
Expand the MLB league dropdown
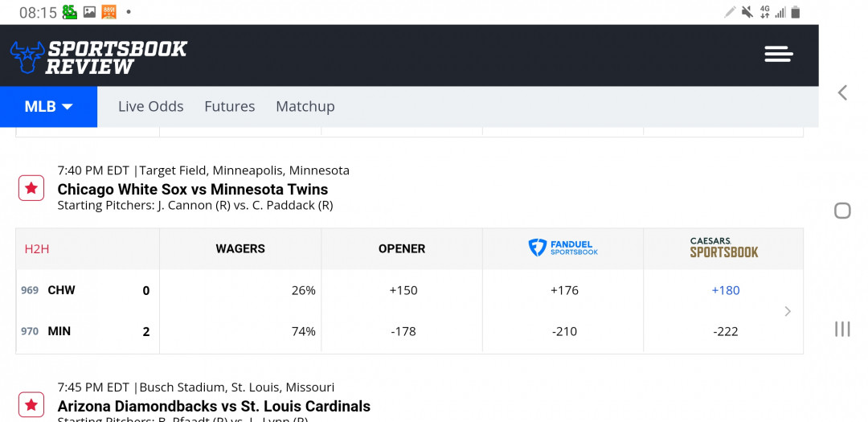pyautogui.click(x=49, y=106)
